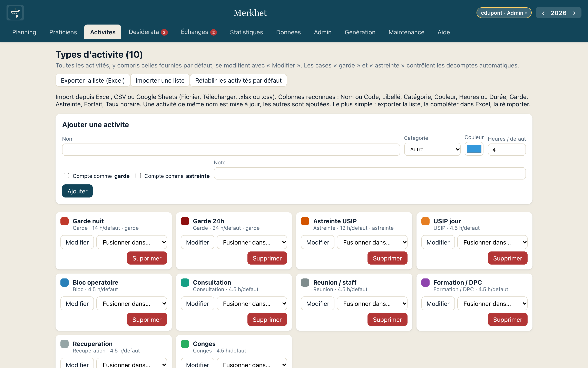Check Compte comme garde box
This screenshot has height=368, width=588.
pos(66,176)
